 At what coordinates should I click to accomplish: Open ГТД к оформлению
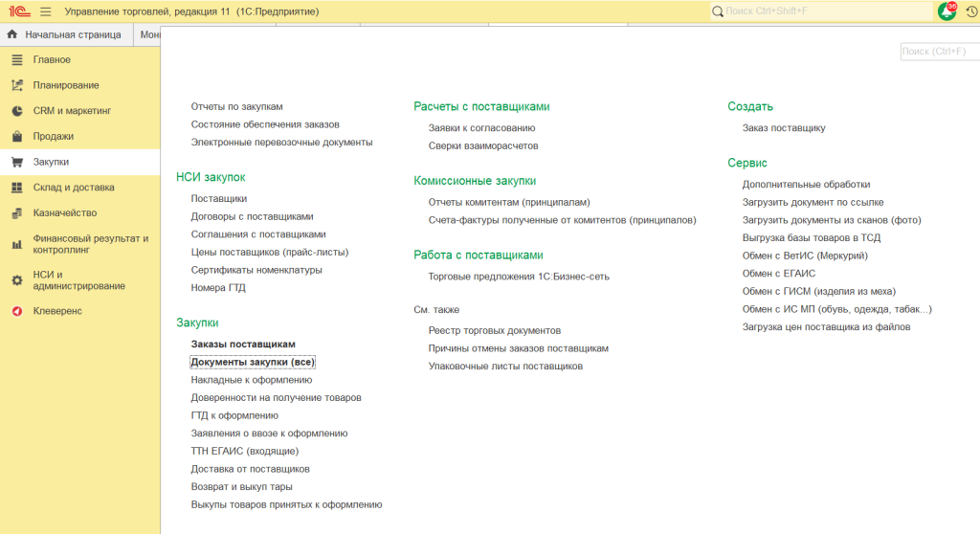pyautogui.click(x=234, y=416)
